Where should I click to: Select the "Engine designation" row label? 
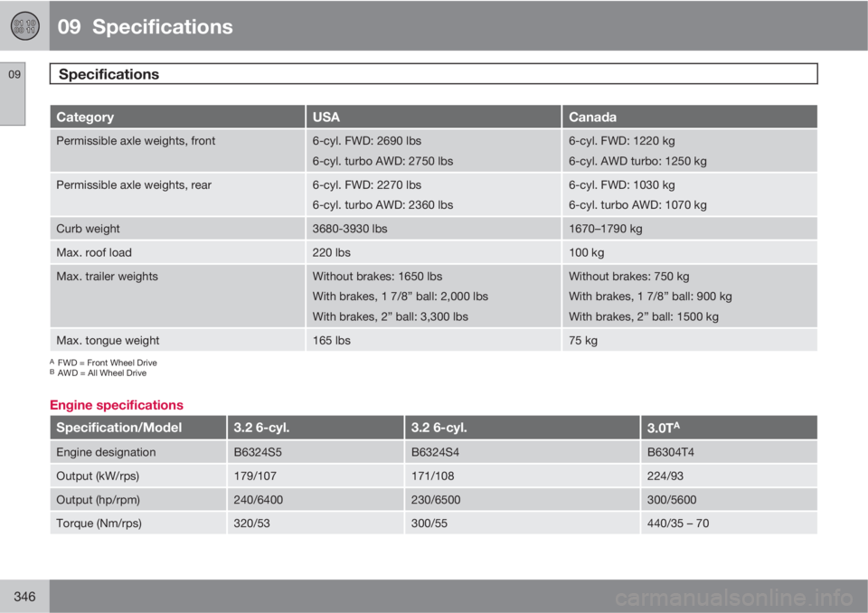tap(106, 452)
